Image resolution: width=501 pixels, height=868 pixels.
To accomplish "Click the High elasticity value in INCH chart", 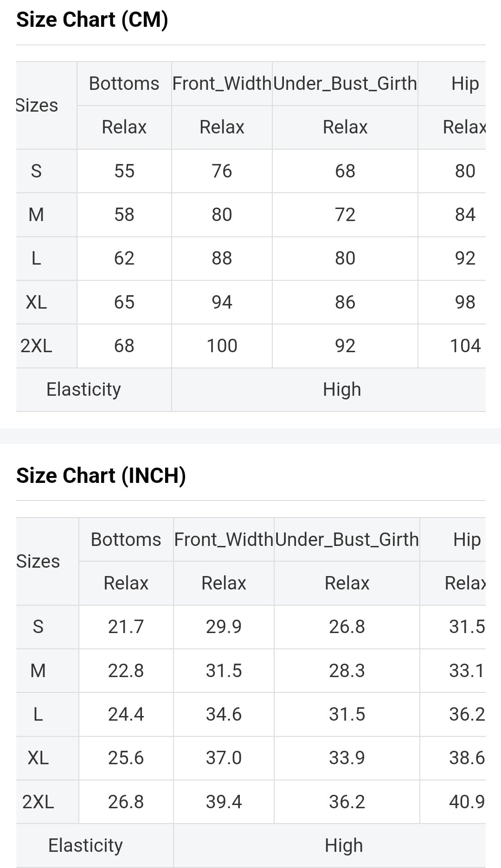I will [x=343, y=846].
